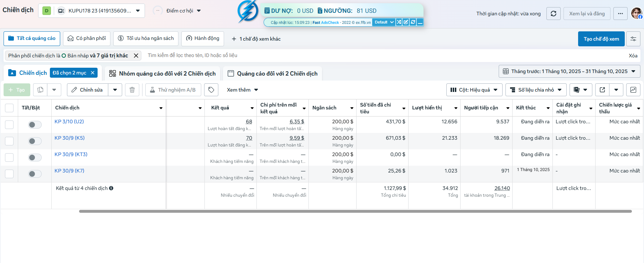Open 'Nhóm quảng cáo đối với 2 Chiến dịch' tab
Screen dimensions: 644x263
click(x=162, y=73)
